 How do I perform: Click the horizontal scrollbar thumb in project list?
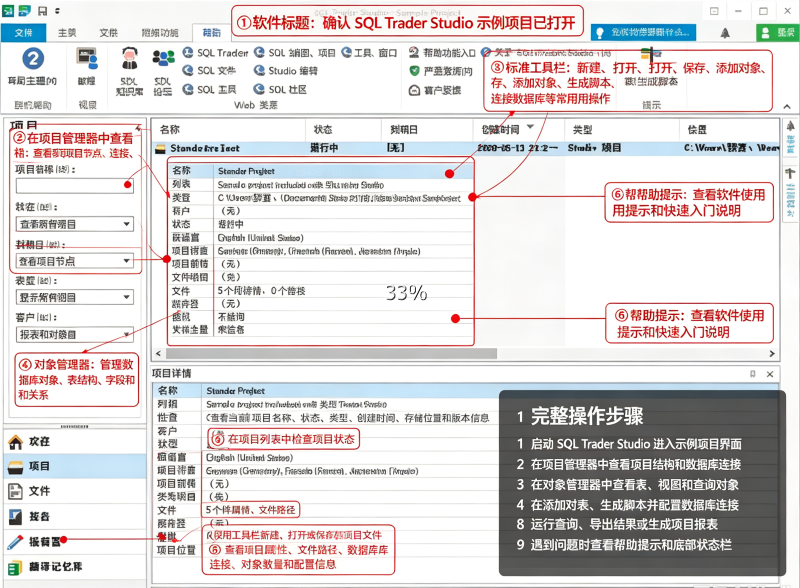click(332, 354)
